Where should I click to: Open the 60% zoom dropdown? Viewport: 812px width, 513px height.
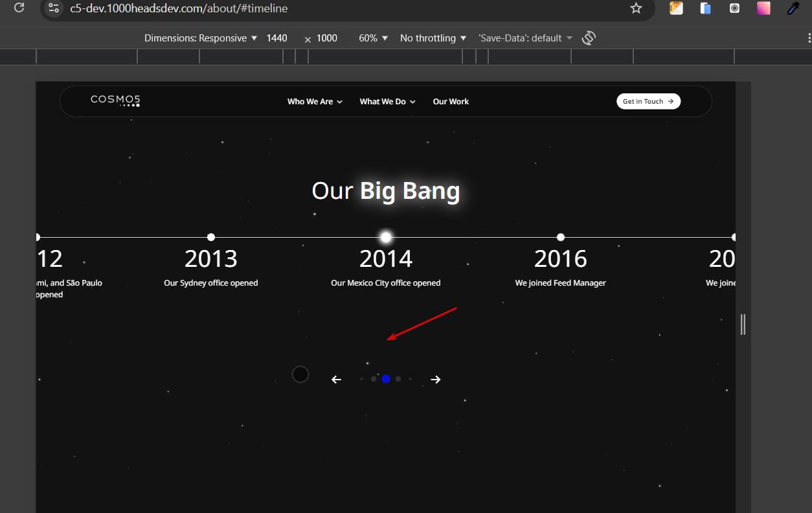[x=374, y=38]
